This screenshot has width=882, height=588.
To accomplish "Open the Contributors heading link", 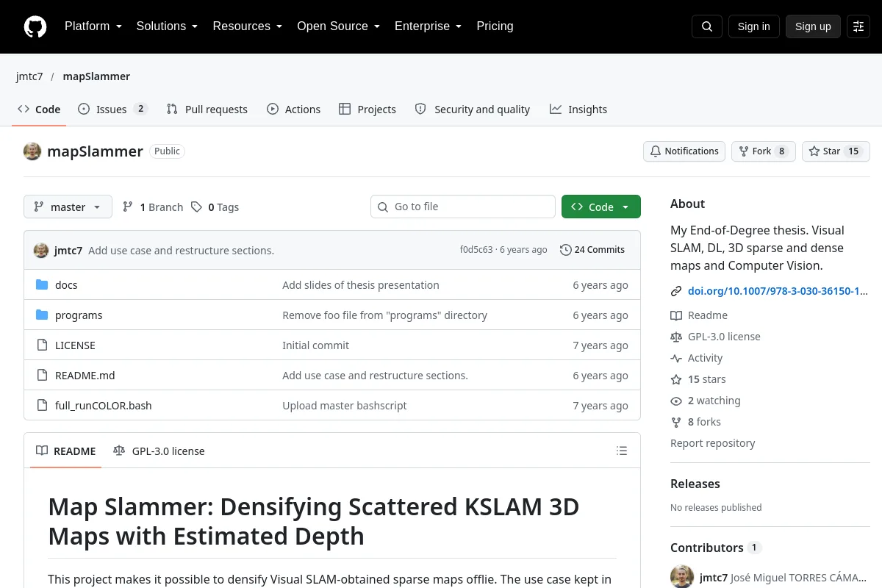I will (x=715, y=548).
